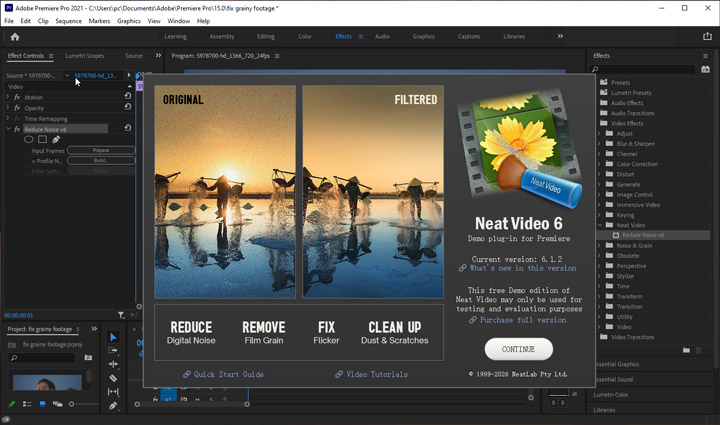Screen dimensions: 720x425
Task: Select Reduce Noise v6 in Effects list
Action: tap(643, 235)
